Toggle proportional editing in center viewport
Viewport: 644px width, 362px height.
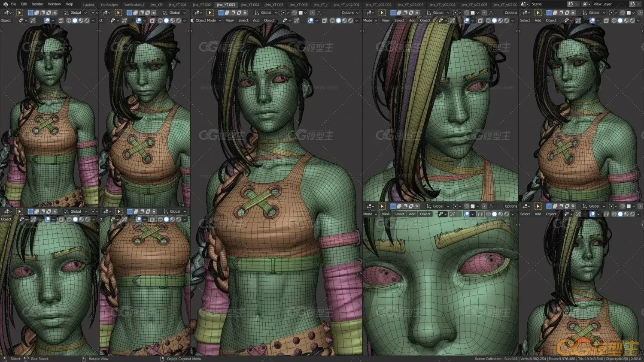(312, 12)
